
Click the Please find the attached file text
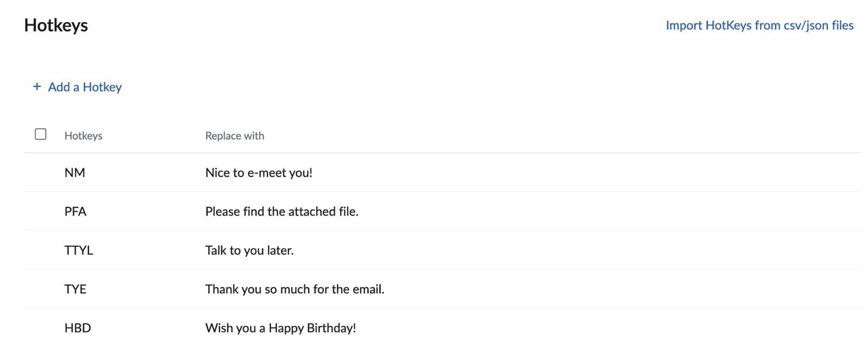(x=282, y=211)
